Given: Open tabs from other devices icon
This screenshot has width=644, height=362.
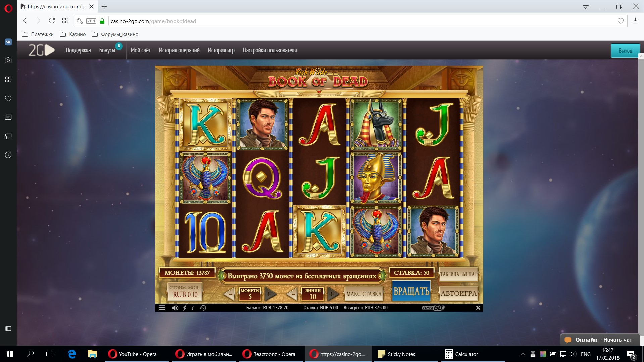Looking at the screenshot, I should [8, 136].
